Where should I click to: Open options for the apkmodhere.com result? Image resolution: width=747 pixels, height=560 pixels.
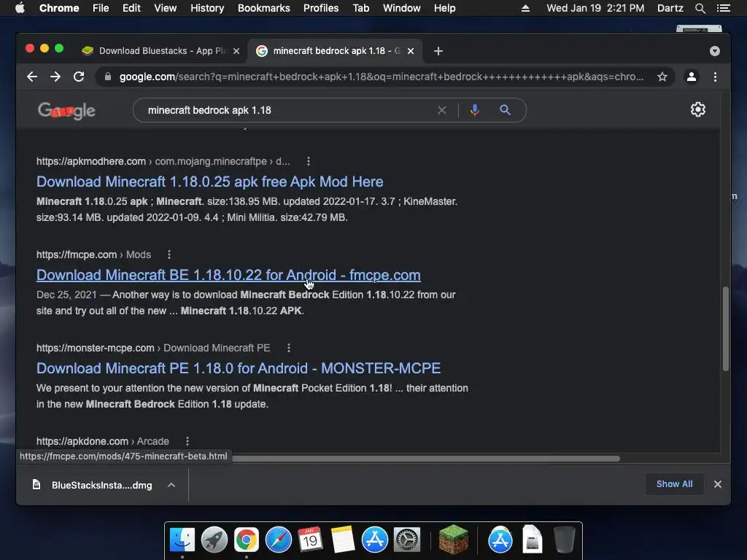pyautogui.click(x=309, y=161)
